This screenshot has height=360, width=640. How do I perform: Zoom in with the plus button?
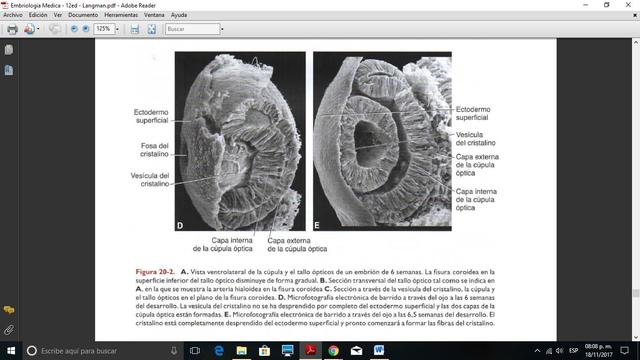(86, 29)
